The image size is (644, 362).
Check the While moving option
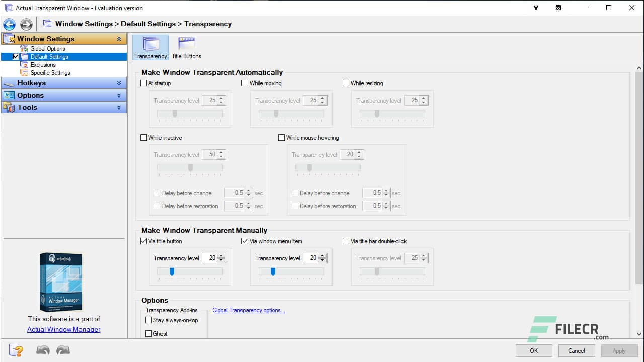245,83
